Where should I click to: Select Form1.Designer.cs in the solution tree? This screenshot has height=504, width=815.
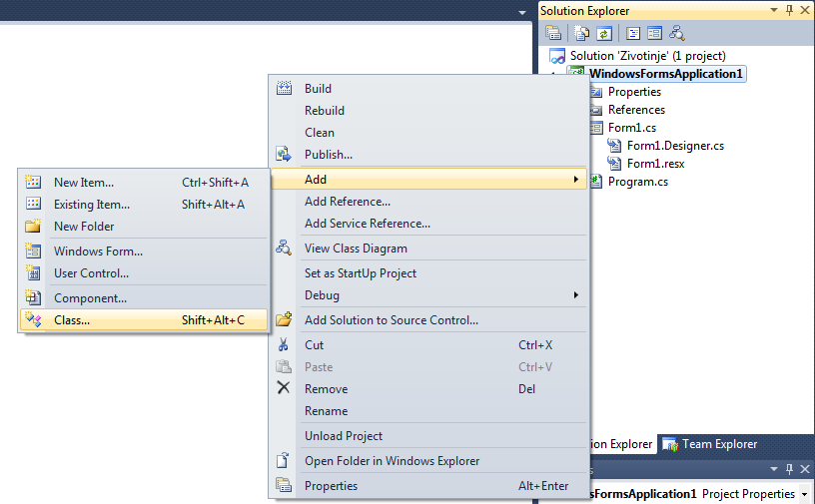pyautogui.click(x=675, y=146)
